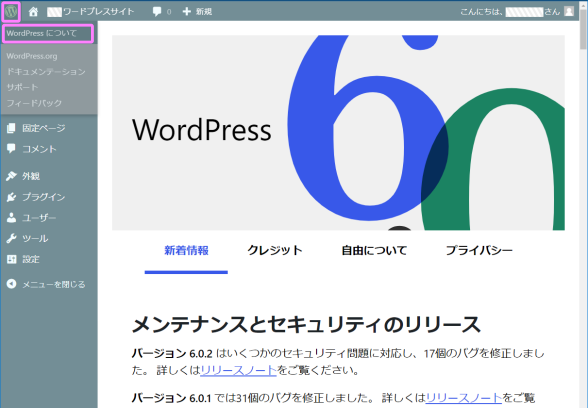Open the 6.0.2 リリースノート link
Screen dimensions: 588x408
pos(238,370)
